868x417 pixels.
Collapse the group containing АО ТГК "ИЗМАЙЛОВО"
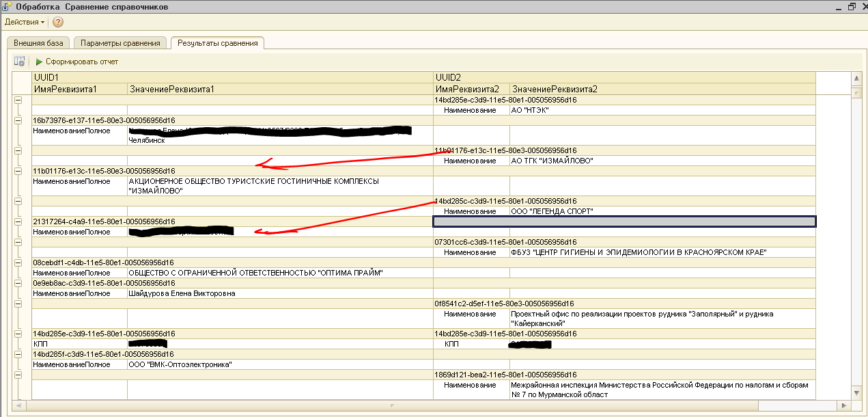point(18,150)
